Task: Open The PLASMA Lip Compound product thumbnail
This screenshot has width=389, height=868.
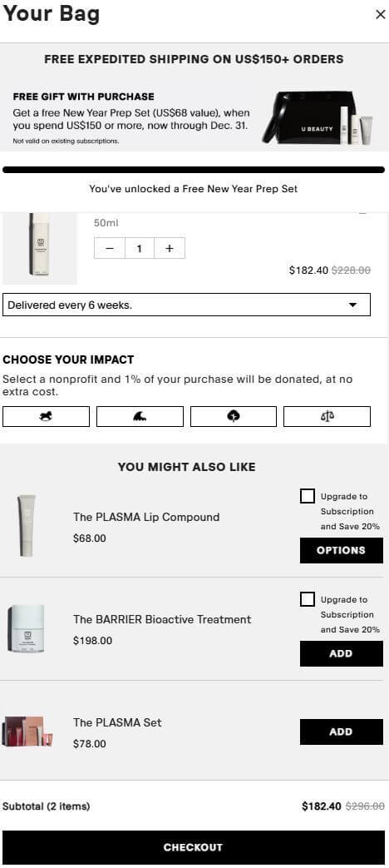Action: click(27, 526)
